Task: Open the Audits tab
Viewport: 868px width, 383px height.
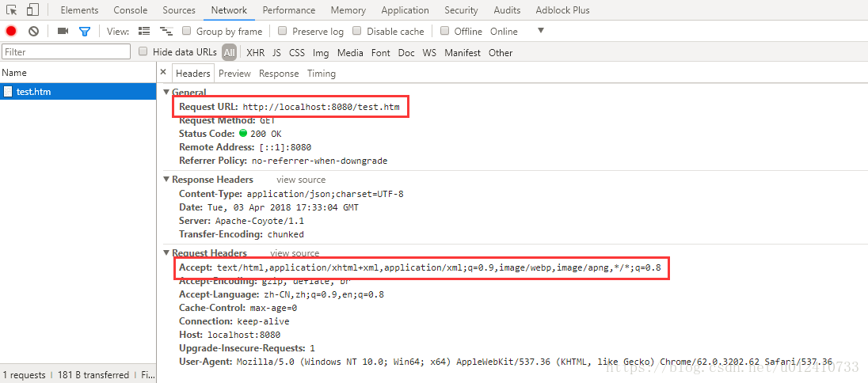Action: coord(507,10)
